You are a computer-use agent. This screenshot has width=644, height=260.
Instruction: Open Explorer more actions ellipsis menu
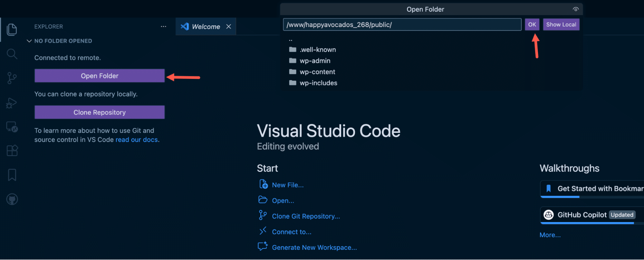pos(163,27)
